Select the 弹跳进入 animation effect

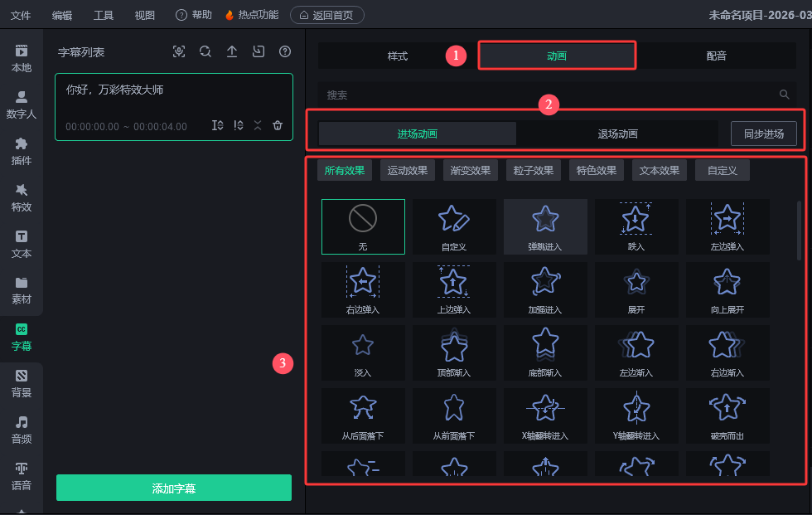pyautogui.click(x=545, y=226)
